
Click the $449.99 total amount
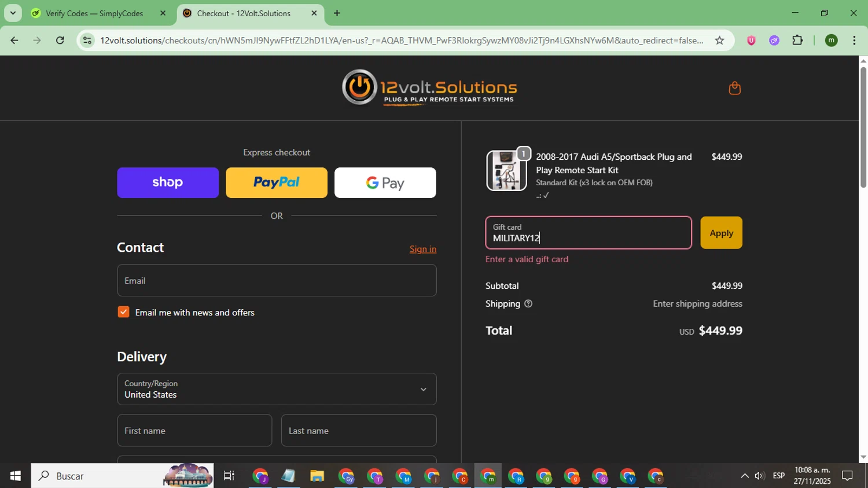tap(720, 331)
